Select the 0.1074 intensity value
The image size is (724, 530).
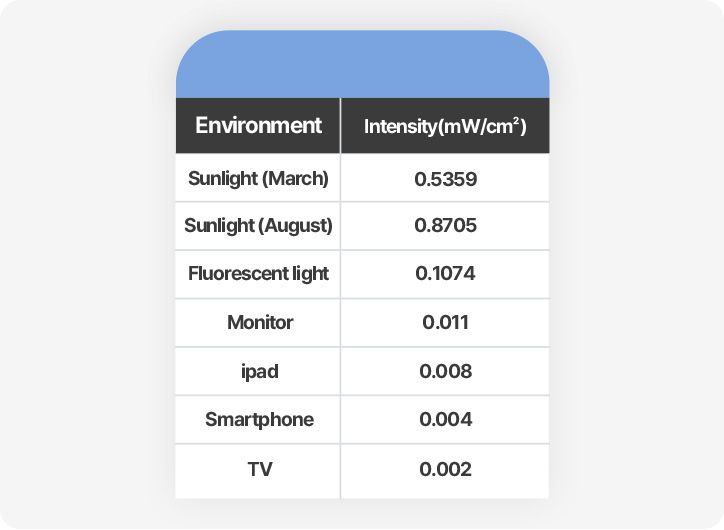click(445, 273)
